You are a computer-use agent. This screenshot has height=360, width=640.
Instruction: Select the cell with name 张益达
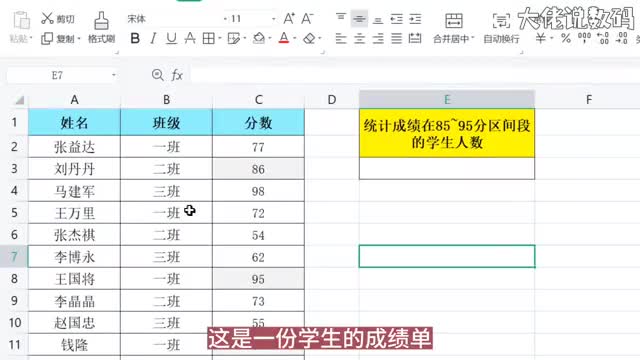(x=74, y=147)
